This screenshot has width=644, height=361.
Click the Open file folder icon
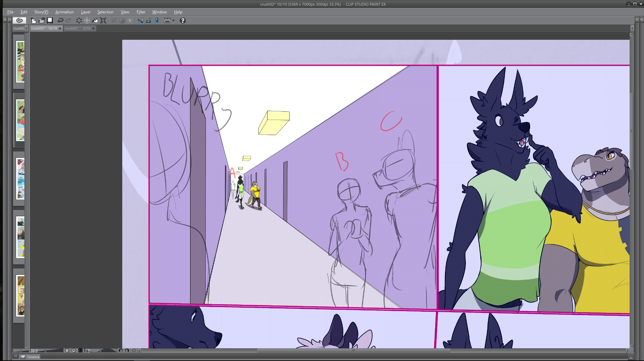[x=42, y=20]
